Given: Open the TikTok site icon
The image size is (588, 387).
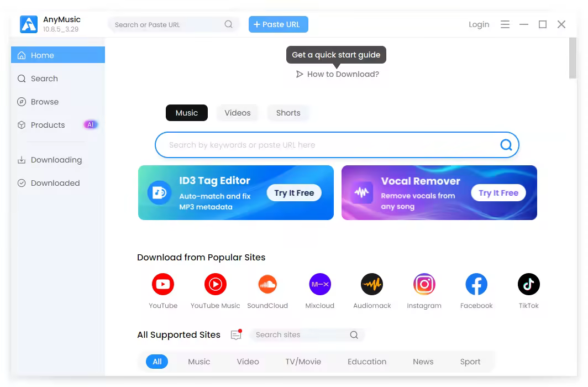Looking at the screenshot, I should click(529, 284).
